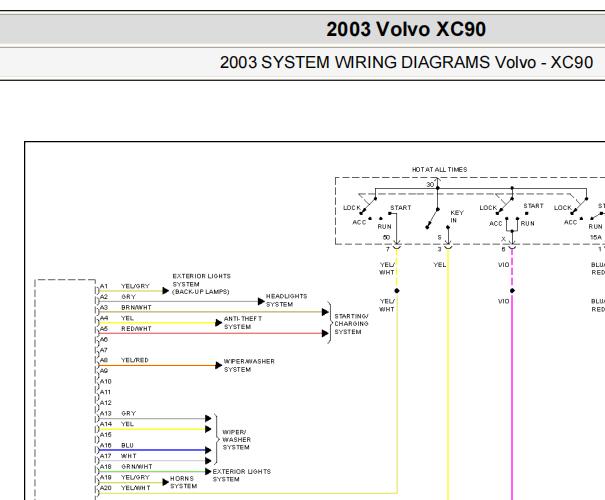Select the unused pin label "A6"

click(x=104, y=340)
